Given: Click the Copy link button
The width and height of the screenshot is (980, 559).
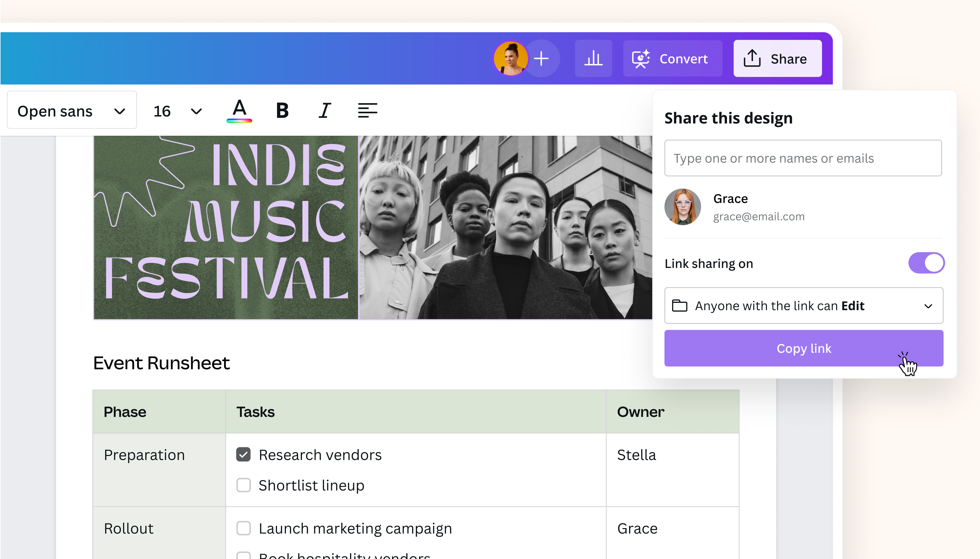Looking at the screenshot, I should point(803,348).
